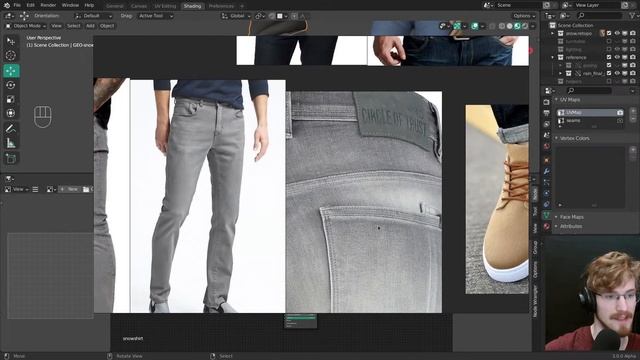Switch viewport to Wireframe shading

click(x=502, y=26)
